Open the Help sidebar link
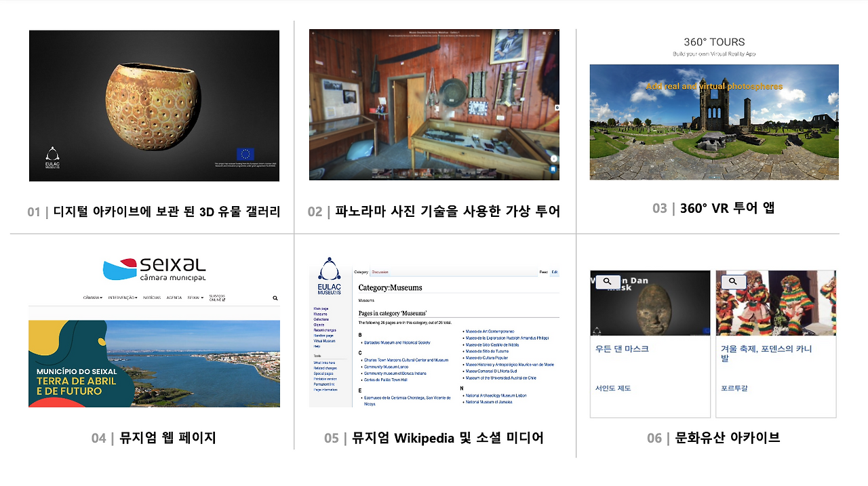Viewport: 868px width, 486px height. click(x=317, y=346)
